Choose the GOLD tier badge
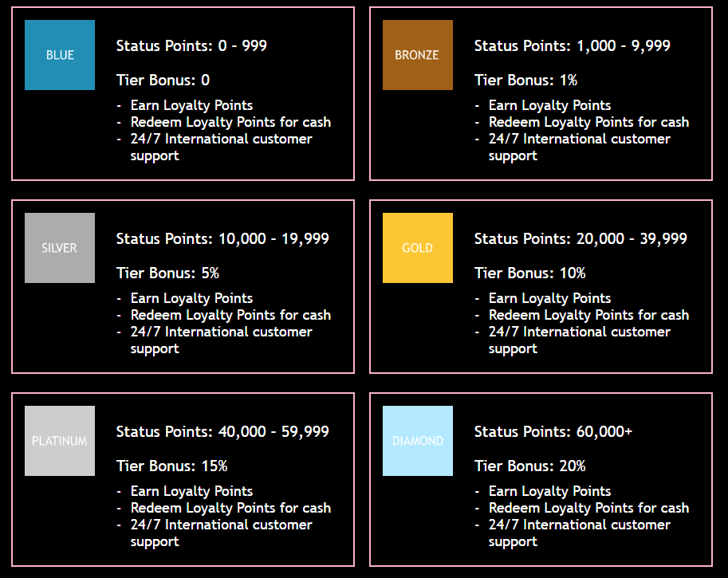Image resolution: width=728 pixels, height=578 pixels. [417, 248]
